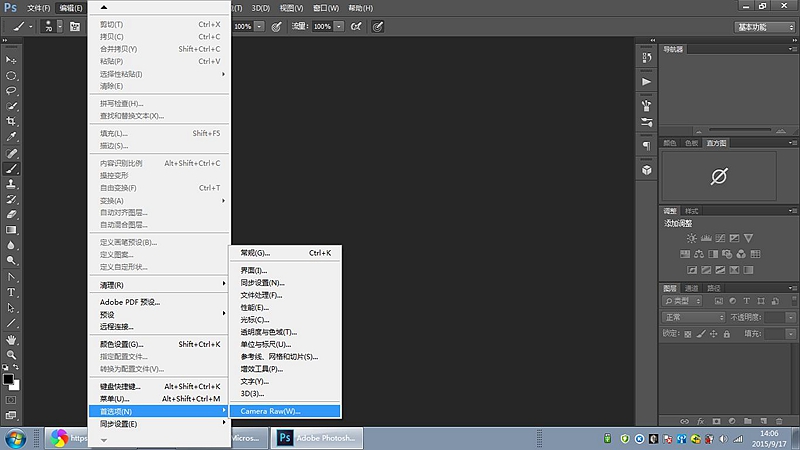The width and height of the screenshot is (800, 450).
Task: Select the Hand tool
Action: coord(11,339)
